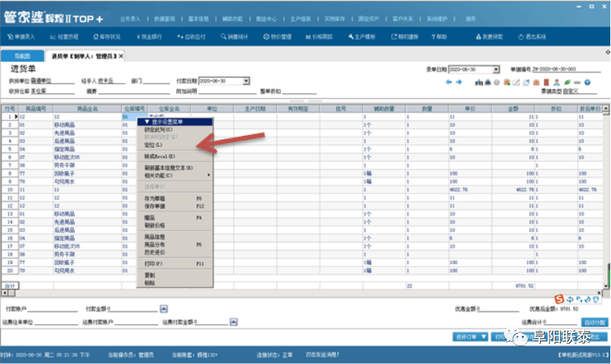
Task: Click the person avatar icon in toolbar
Action: [x=557, y=83]
